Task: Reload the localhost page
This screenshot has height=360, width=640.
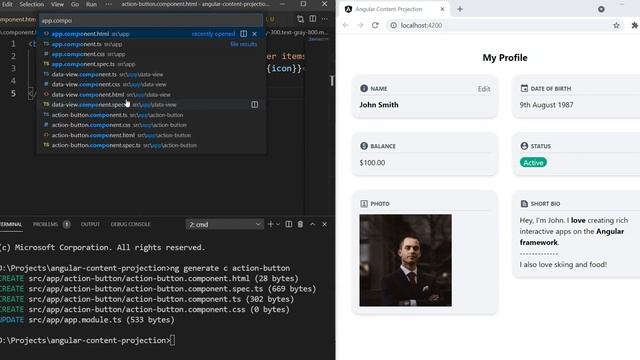Action: pyautogui.click(x=375, y=25)
